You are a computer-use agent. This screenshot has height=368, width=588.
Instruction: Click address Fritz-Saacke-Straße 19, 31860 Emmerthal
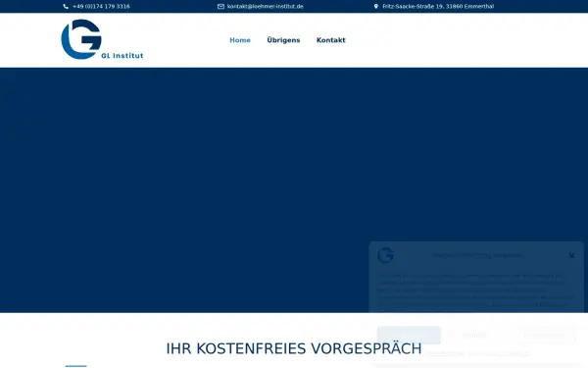pos(438,7)
